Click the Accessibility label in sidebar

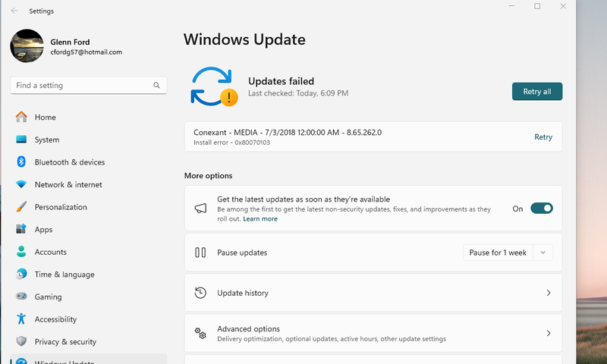pos(55,319)
